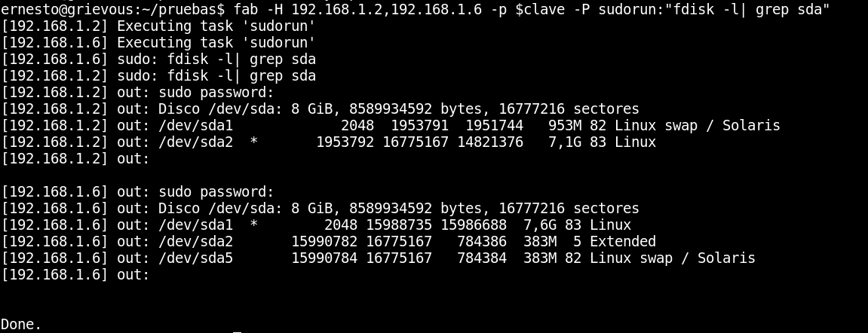
Task: Click the /dev/sda5 partition entry
Action: [195, 258]
